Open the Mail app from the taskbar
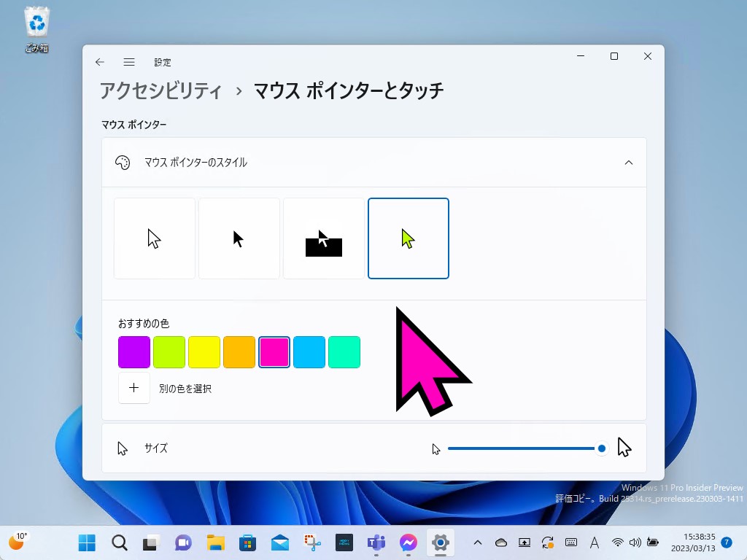The width and height of the screenshot is (747, 560). pyautogui.click(x=280, y=542)
